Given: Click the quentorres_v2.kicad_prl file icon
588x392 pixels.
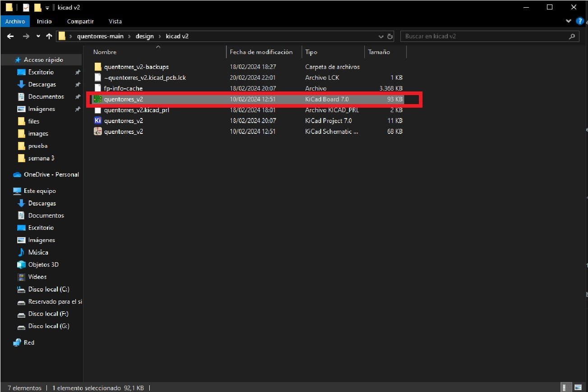Looking at the screenshot, I should click(x=98, y=110).
